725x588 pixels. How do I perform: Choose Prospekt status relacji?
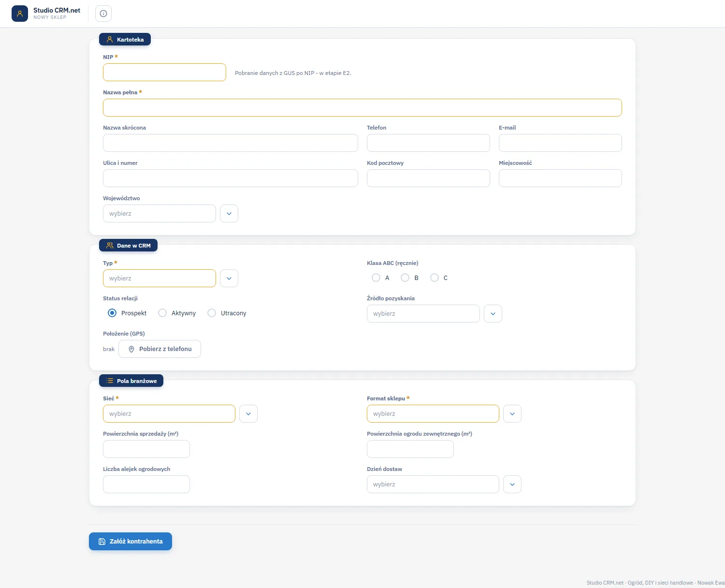point(112,313)
